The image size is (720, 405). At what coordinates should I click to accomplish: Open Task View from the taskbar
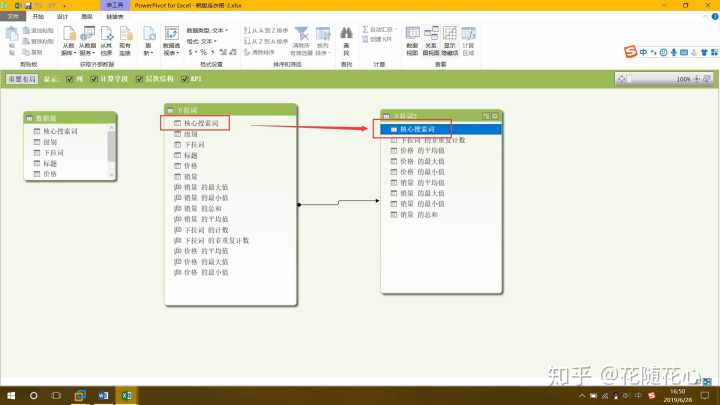[x=56, y=395]
